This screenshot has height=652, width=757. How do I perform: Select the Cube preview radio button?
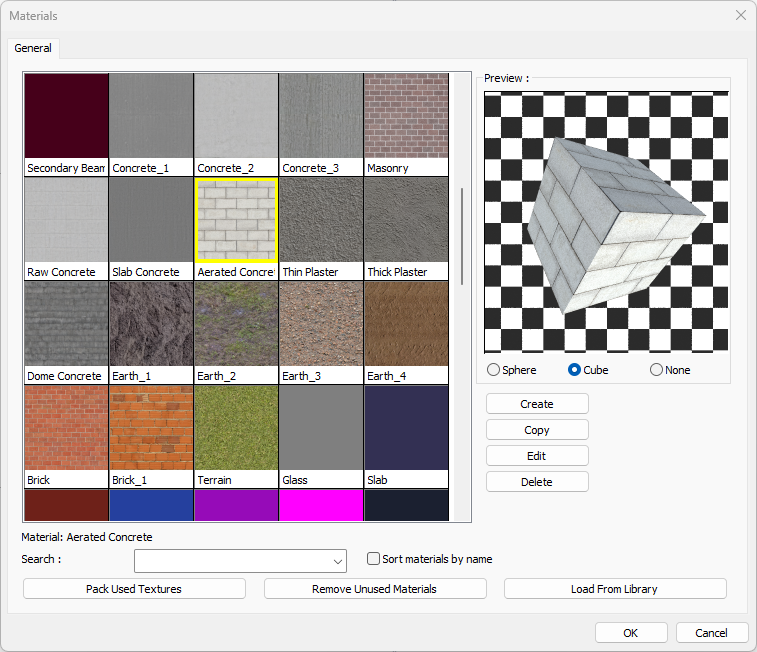(574, 370)
